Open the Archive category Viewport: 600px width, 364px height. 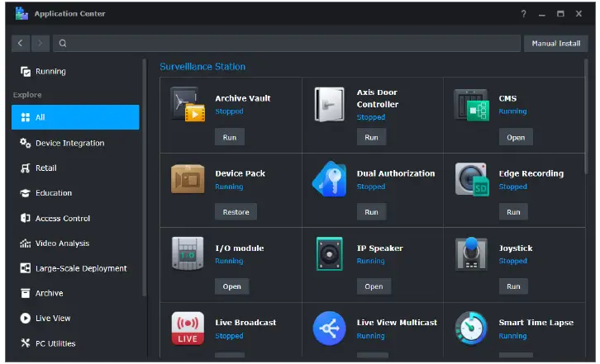(x=75, y=293)
